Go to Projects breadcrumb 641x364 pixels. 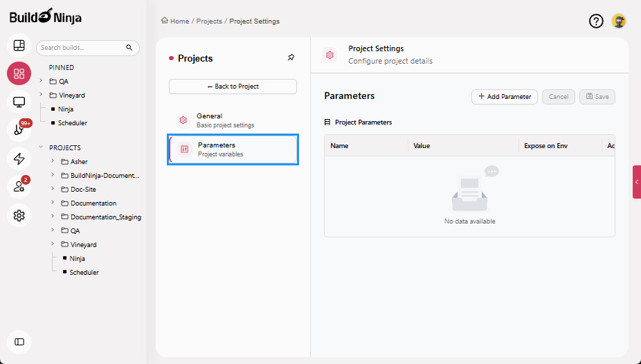[209, 21]
